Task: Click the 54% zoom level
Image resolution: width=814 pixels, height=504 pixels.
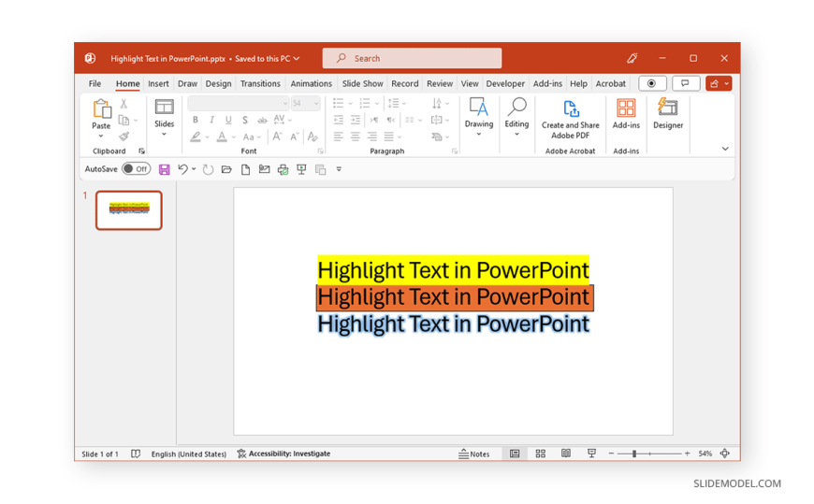Action: coord(705,454)
